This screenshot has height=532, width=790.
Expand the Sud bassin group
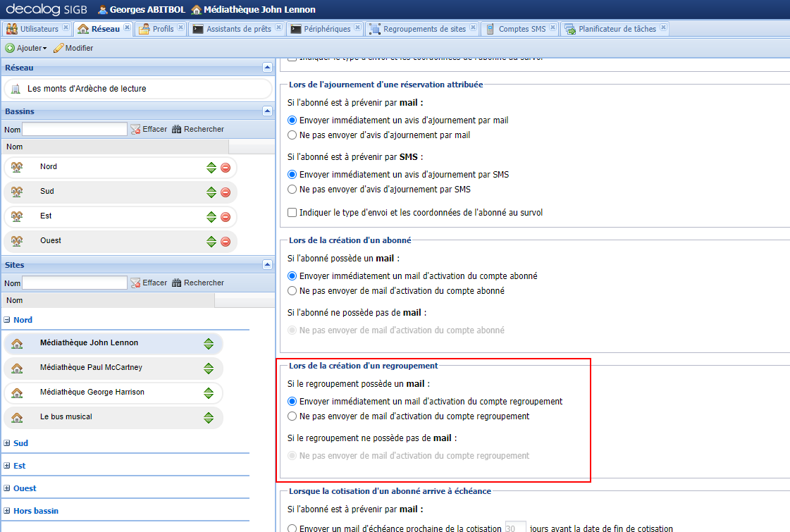click(7, 443)
